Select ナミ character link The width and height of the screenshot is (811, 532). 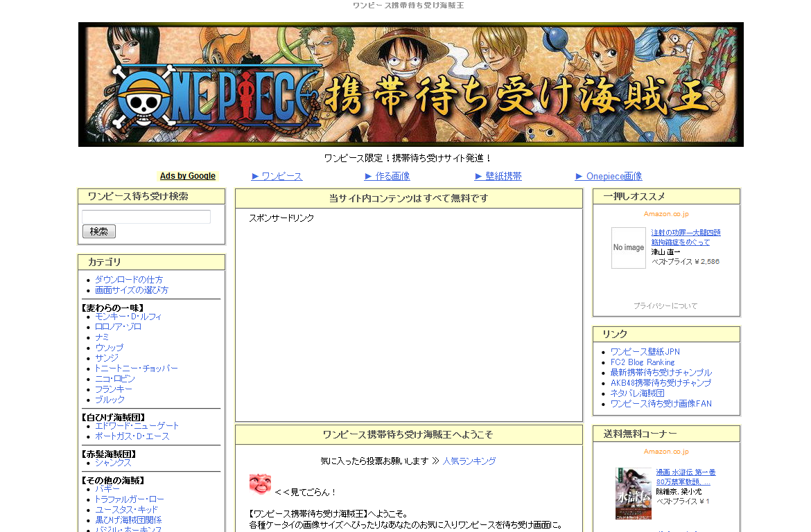(102, 337)
